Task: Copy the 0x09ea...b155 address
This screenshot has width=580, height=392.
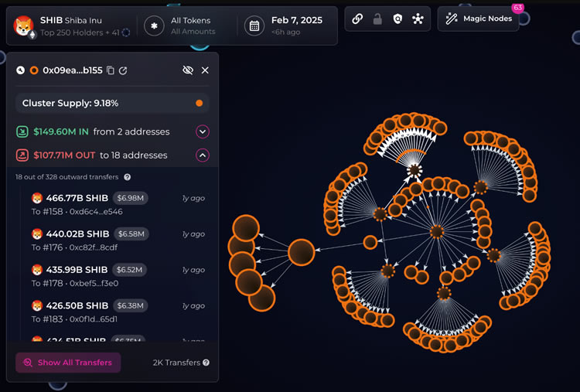Action: point(111,70)
